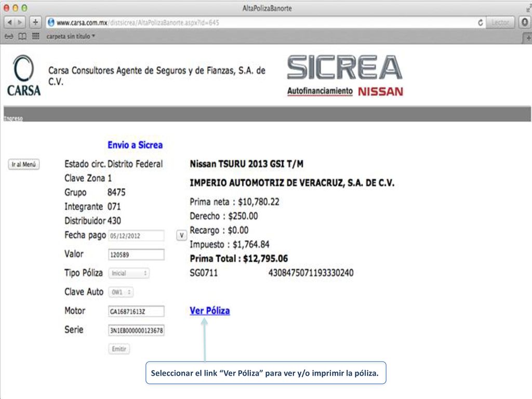Click the policy number 4308475071193330240
The width and height of the screenshot is (532, 399).
tap(311, 273)
